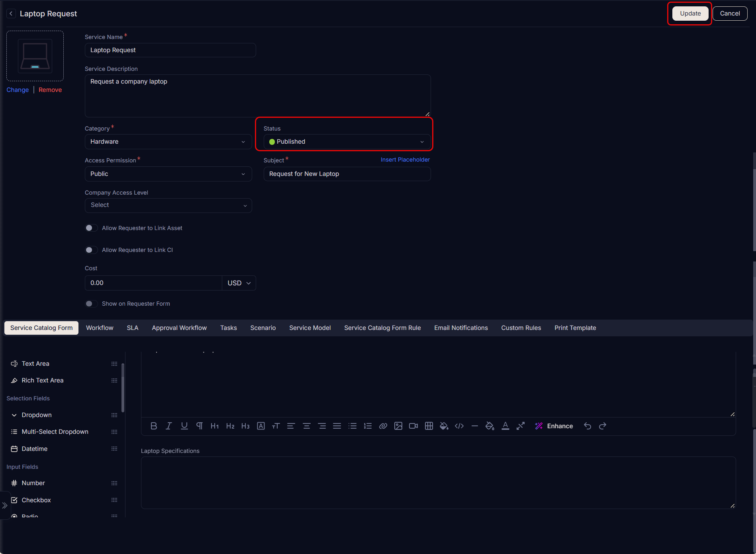The width and height of the screenshot is (756, 554).
Task: Switch to the Approval Workflow tab
Action: [x=179, y=328]
